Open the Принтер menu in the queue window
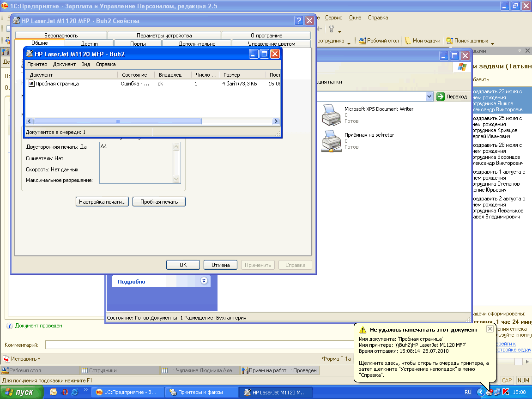The width and height of the screenshot is (532, 399). tap(37, 64)
